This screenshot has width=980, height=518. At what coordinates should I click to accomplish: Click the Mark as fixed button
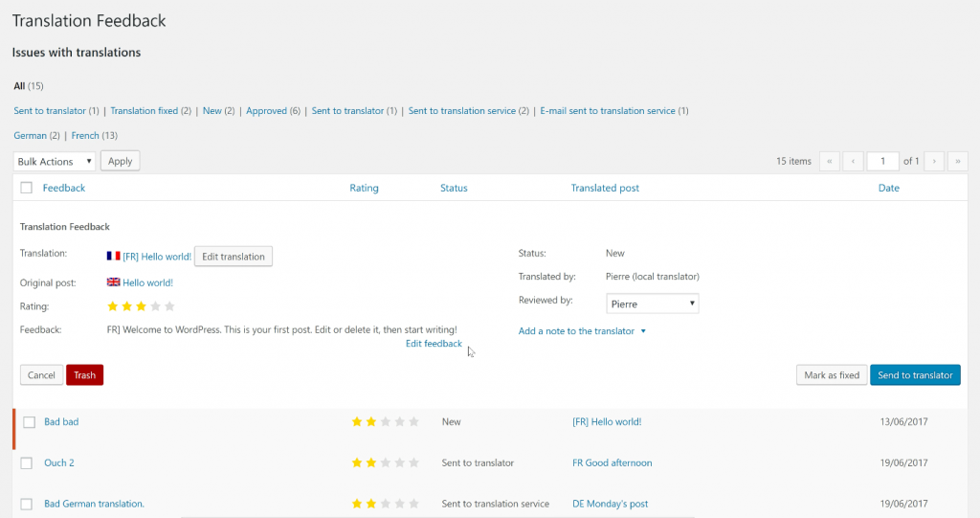[x=832, y=374]
